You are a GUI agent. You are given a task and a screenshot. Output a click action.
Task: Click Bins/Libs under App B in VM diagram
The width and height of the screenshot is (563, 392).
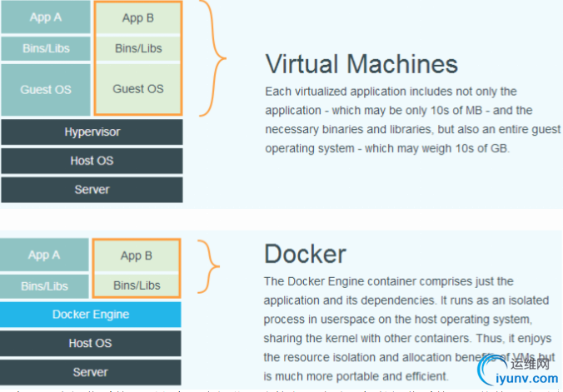point(138,48)
